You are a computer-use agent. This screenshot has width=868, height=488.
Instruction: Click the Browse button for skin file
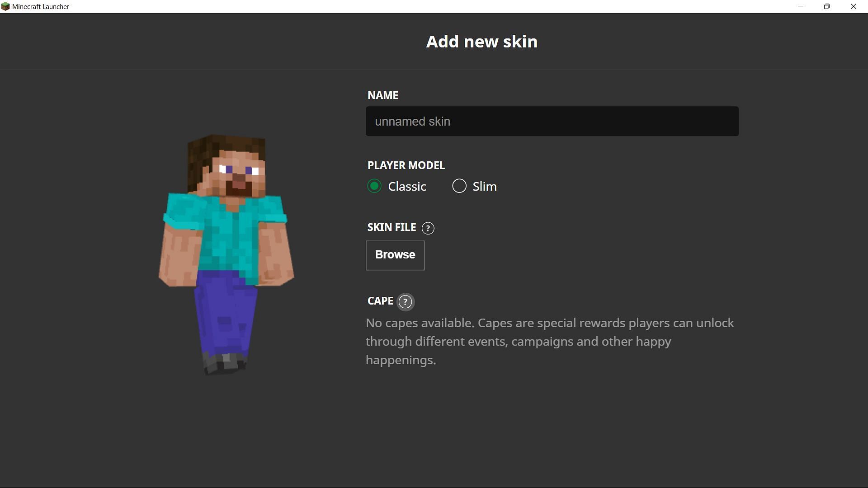[x=395, y=255]
